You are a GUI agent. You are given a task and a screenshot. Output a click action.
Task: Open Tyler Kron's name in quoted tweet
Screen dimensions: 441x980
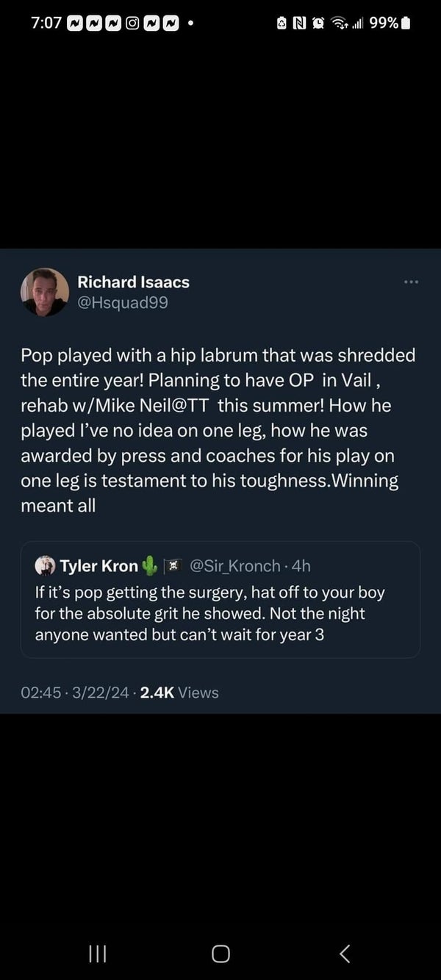tap(98, 565)
